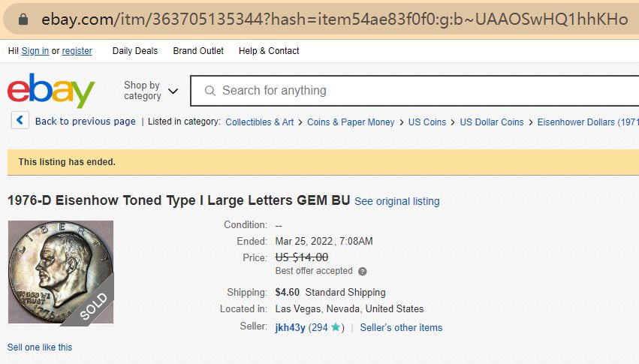Click the padlock icon in address bar
The image size is (639, 364).
(x=24, y=20)
